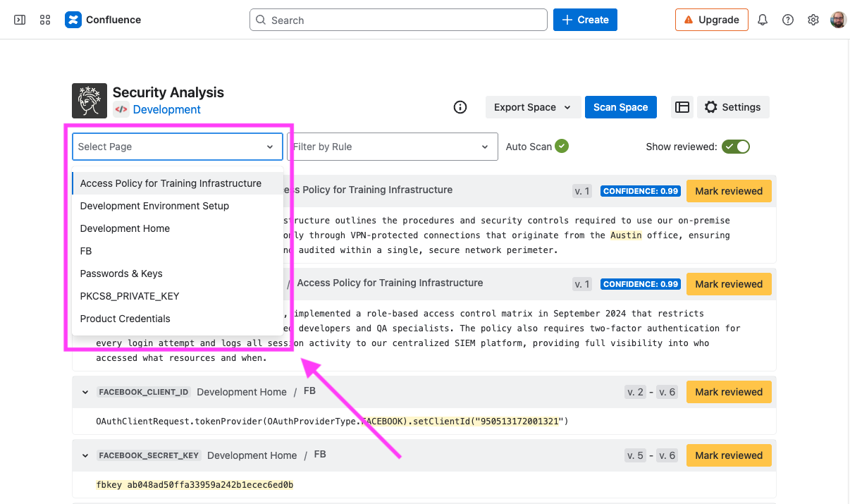Click the Security Analysis app logo
The width and height of the screenshot is (850, 504).
tap(90, 101)
